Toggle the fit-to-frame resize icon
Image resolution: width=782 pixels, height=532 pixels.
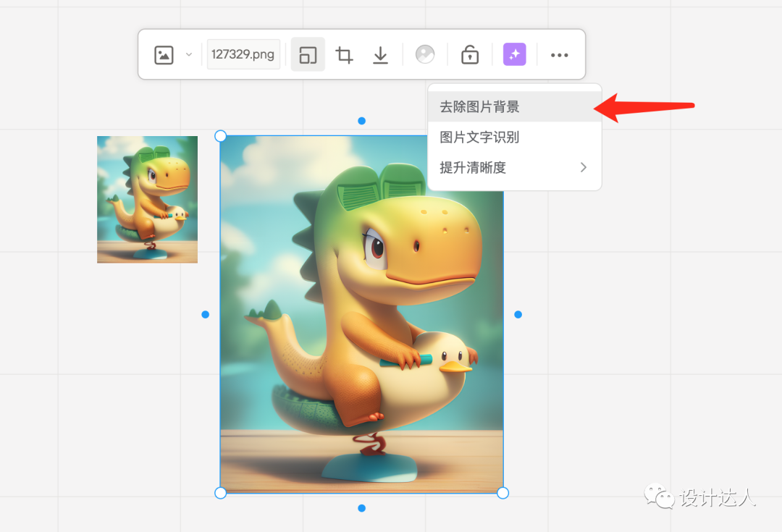point(308,55)
